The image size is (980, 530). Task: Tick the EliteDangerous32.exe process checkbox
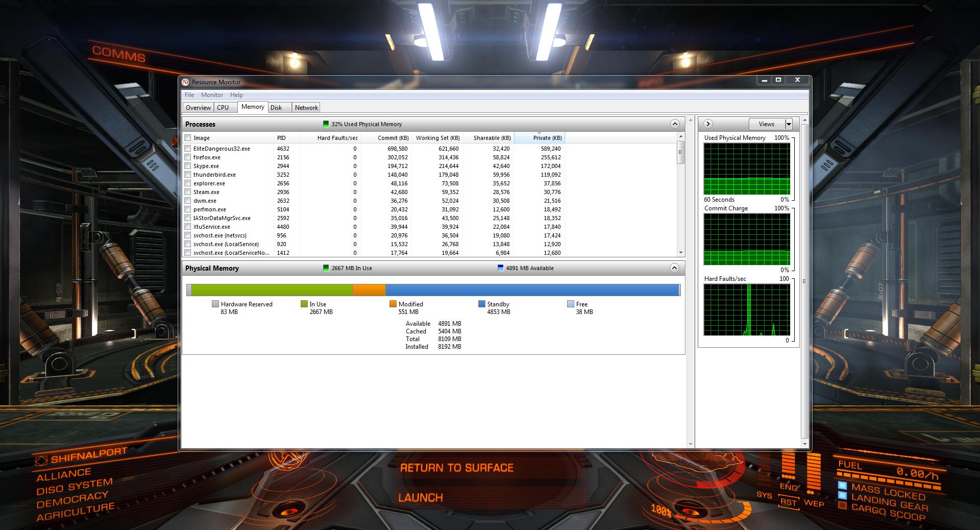(x=188, y=149)
